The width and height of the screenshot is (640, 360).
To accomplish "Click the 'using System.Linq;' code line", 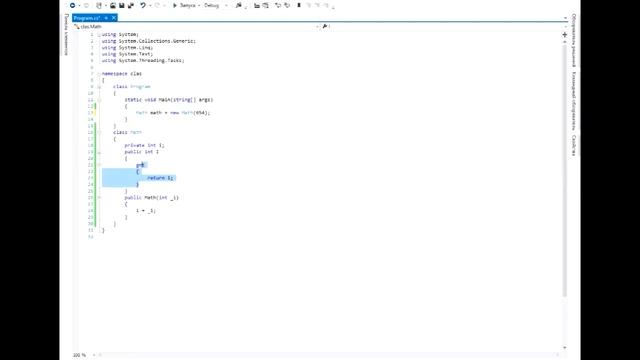I will point(127,47).
